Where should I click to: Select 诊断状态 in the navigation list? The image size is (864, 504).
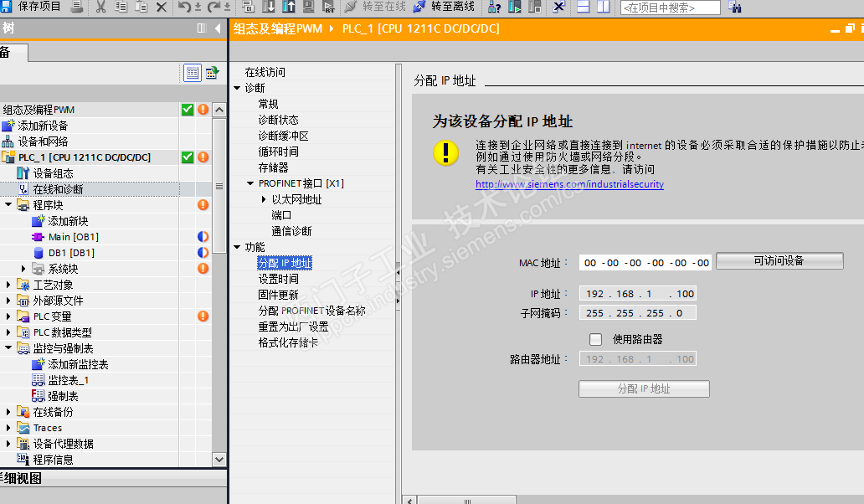pos(278,120)
